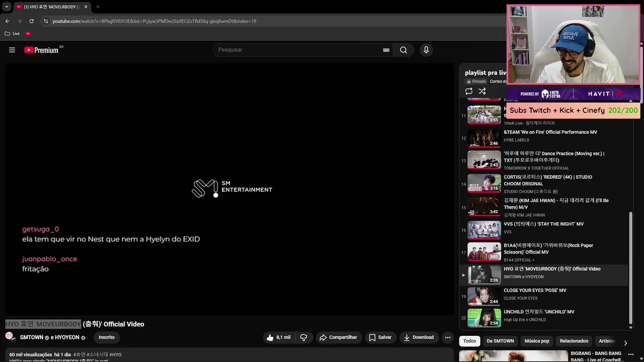
Task: Select the Música pop filter chip
Action: [x=537, y=341]
